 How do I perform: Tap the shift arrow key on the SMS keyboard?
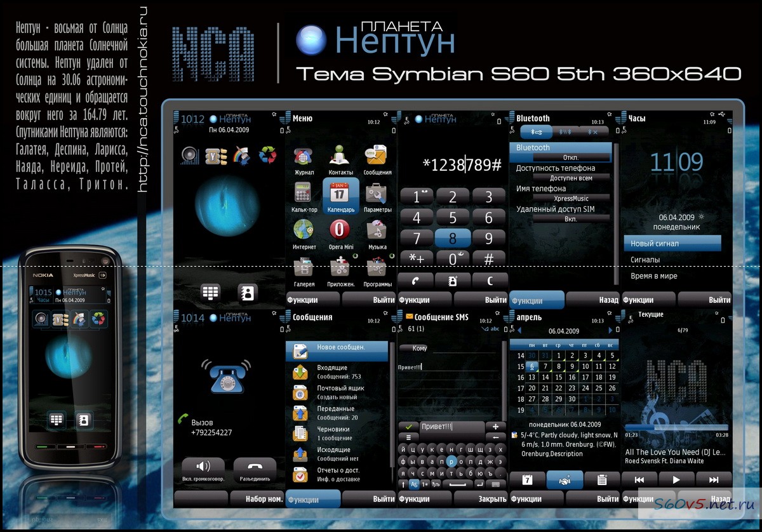click(403, 484)
